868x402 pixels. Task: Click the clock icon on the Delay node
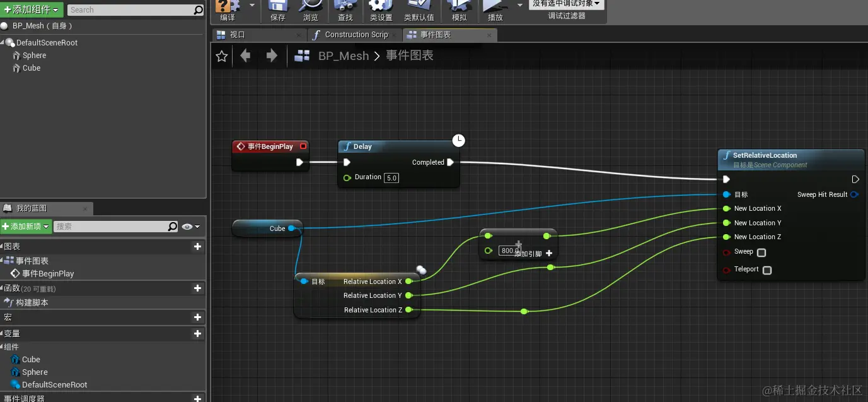tap(459, 140)
